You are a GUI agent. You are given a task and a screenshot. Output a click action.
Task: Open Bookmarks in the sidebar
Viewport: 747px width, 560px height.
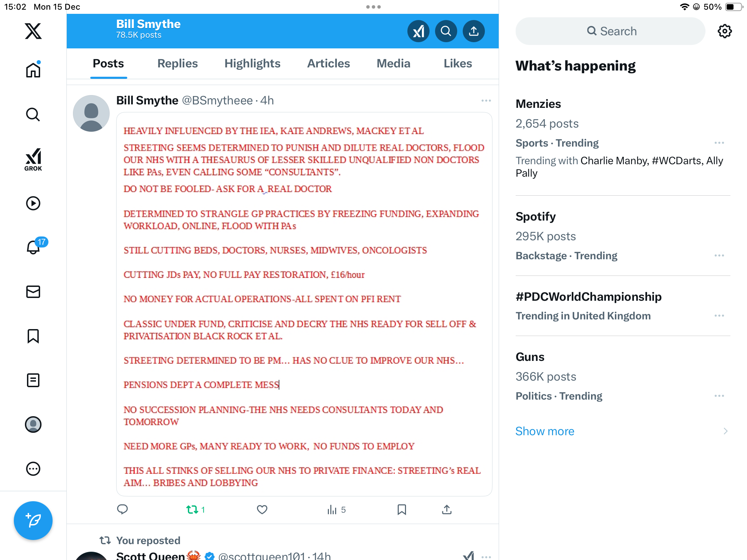point(33,336)
